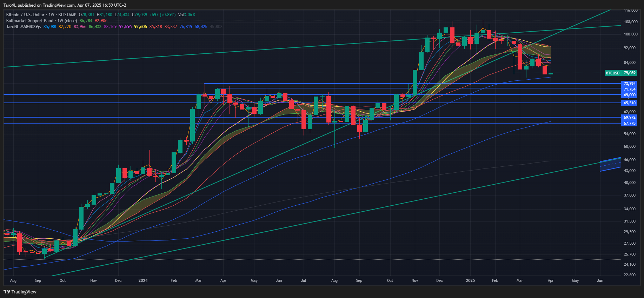Click the MA value '85,088'

[x=50, y=27]
